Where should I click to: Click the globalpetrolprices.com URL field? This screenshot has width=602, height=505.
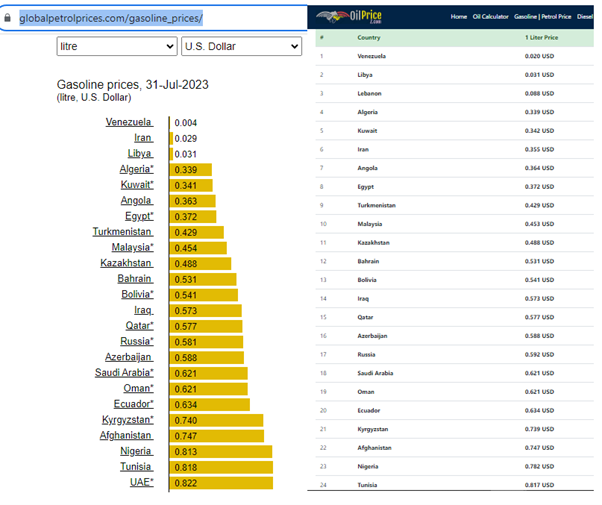(110, 18)
